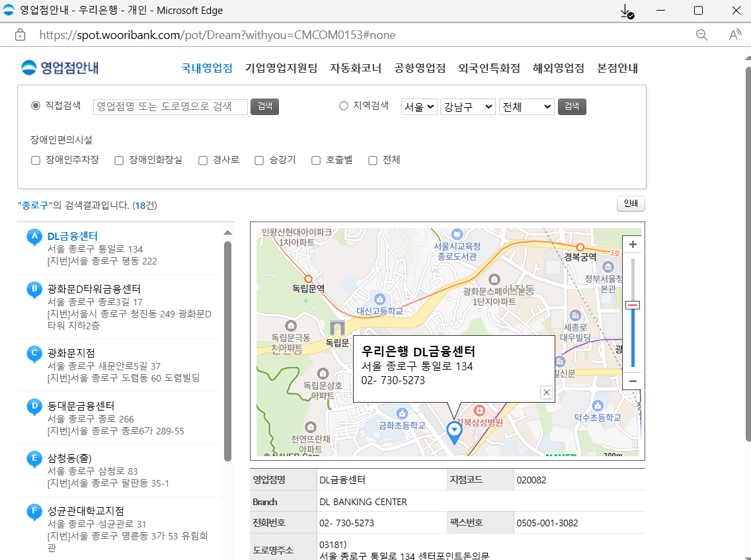
Task: Click the browser address bar URL
Action: pos(217,35)
